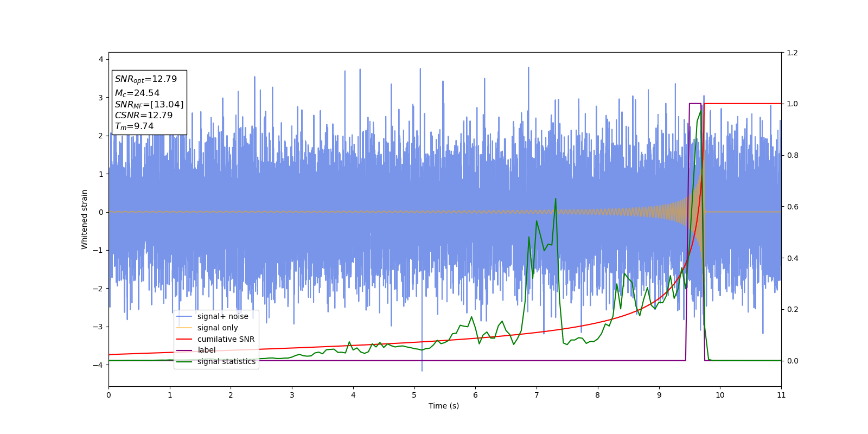Click the right y-axis tick label 0.0
Screen dimensions: 868x434
792,361
